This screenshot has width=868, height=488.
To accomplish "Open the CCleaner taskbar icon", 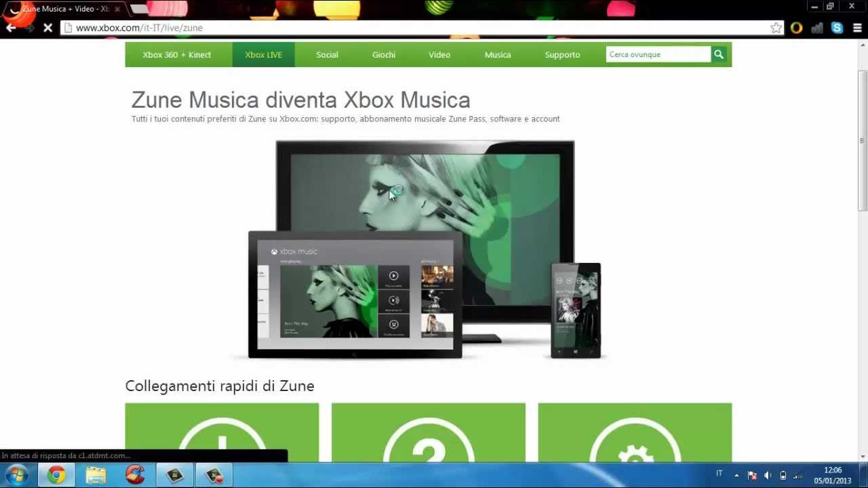I will click(x=135, y=475).
